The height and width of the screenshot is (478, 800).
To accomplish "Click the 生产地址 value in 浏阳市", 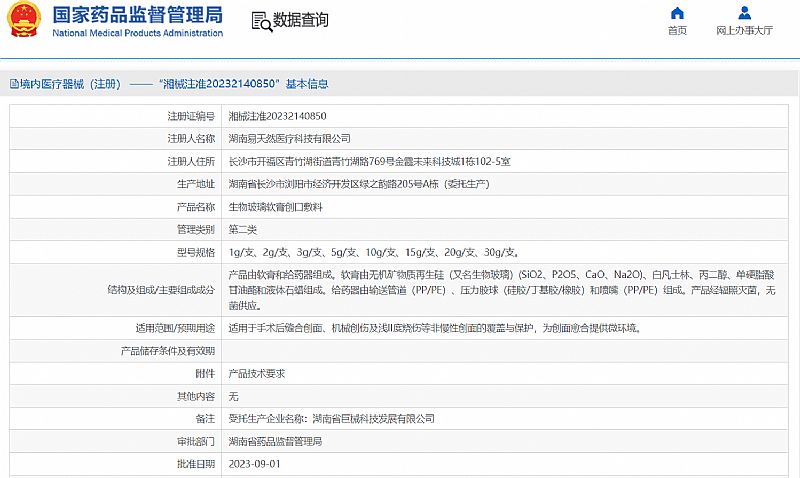I will coord(358,184).
